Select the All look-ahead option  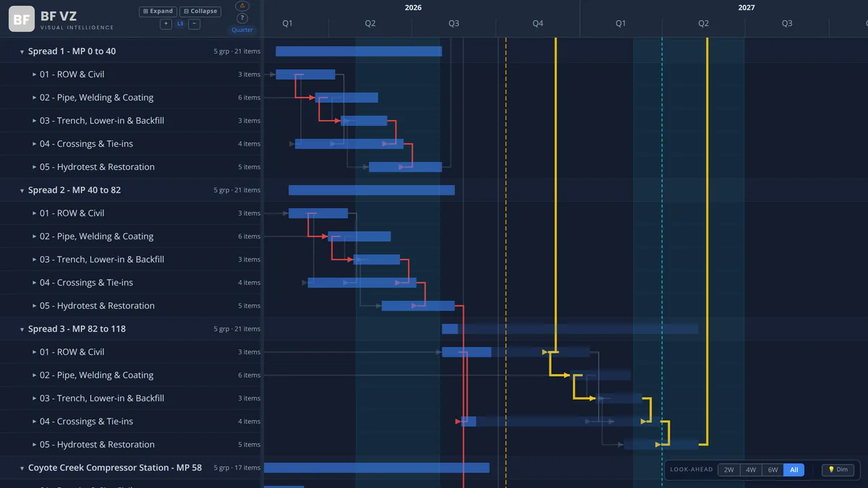point(793,470)
